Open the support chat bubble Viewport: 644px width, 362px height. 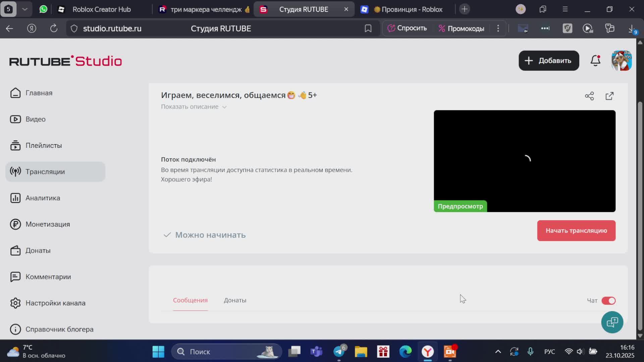612,322
